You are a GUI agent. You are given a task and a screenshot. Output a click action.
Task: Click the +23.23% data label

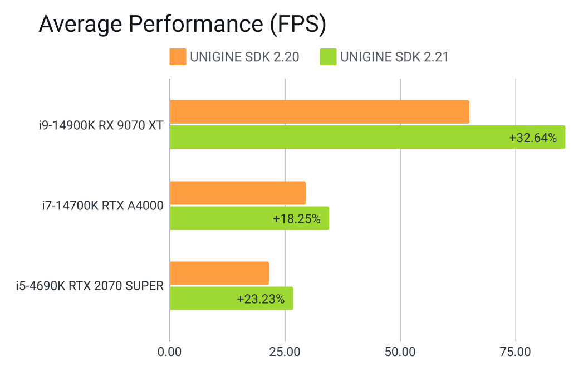point(261,299)
